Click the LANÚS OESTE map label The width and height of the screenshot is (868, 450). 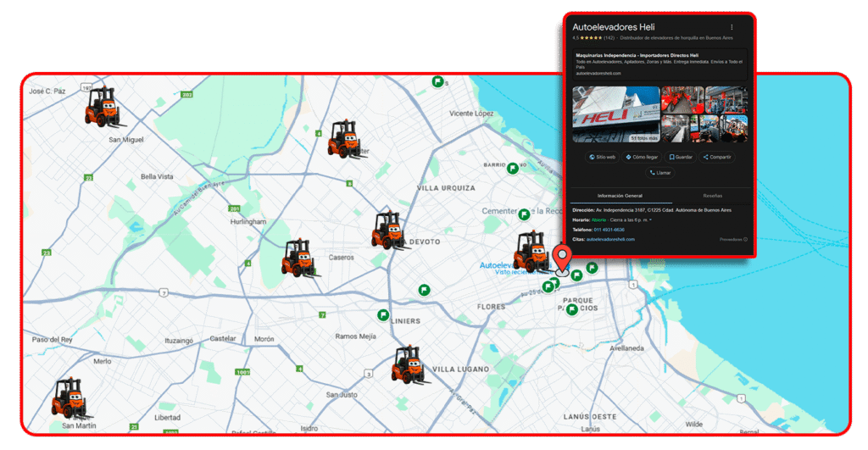pos(590,417)
